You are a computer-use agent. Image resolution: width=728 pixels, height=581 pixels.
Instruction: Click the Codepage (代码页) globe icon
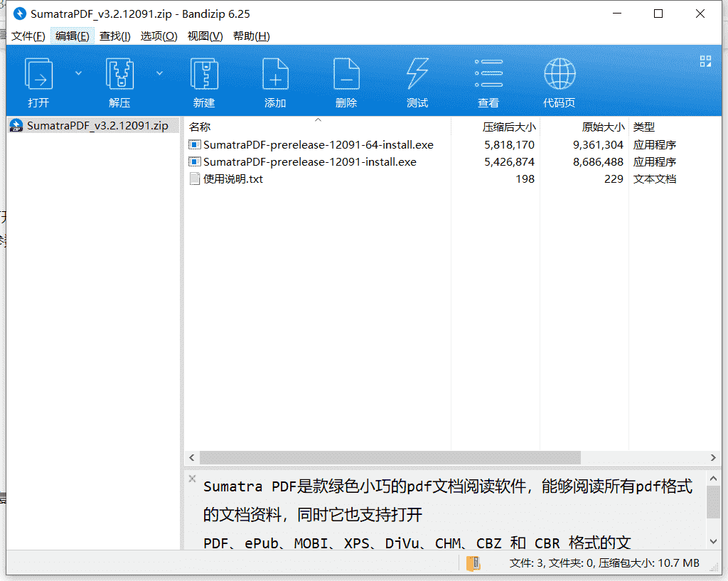(560, 74)
